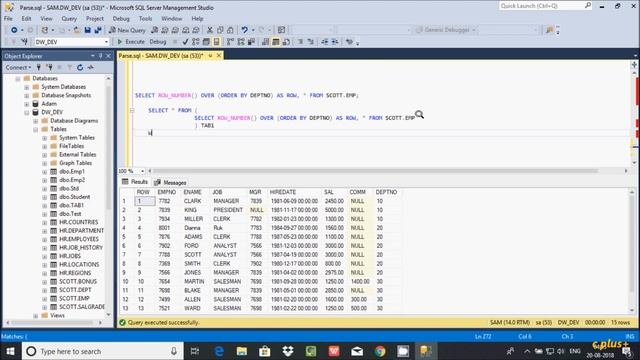Click the activity monitor icon in Object Explorer
The image size is (640, 360).
point(91,67)
